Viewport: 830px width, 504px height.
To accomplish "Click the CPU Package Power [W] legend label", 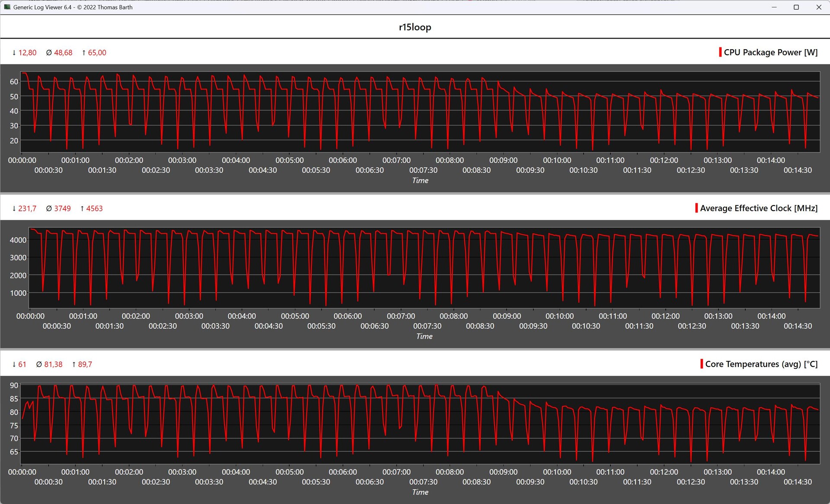I will (770, 52).
